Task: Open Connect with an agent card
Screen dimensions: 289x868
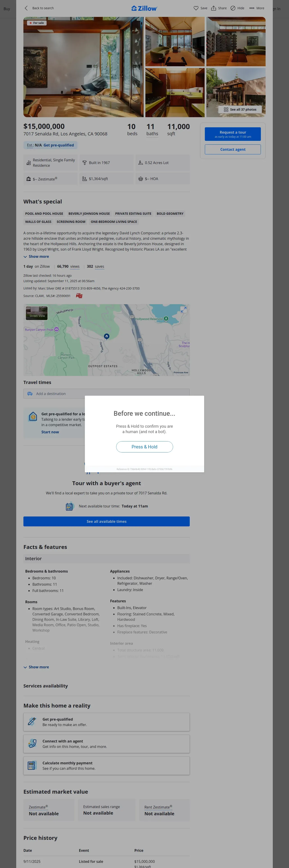Action: click(106, 744)
